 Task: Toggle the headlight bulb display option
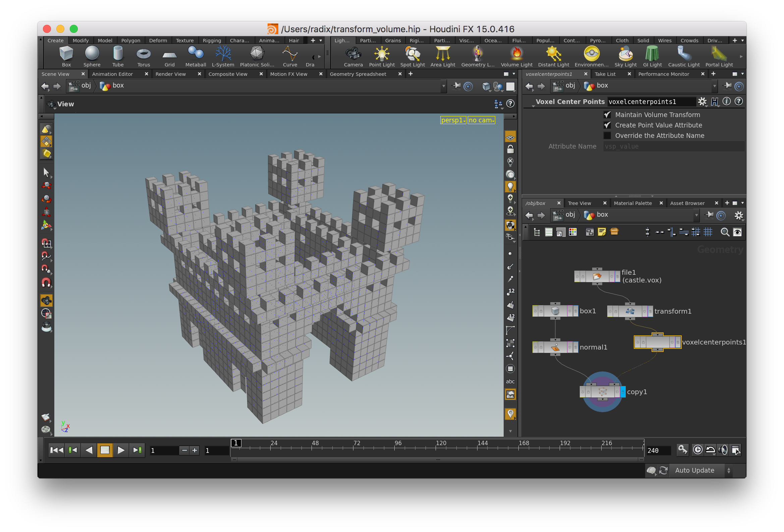(x=510, y=186)
